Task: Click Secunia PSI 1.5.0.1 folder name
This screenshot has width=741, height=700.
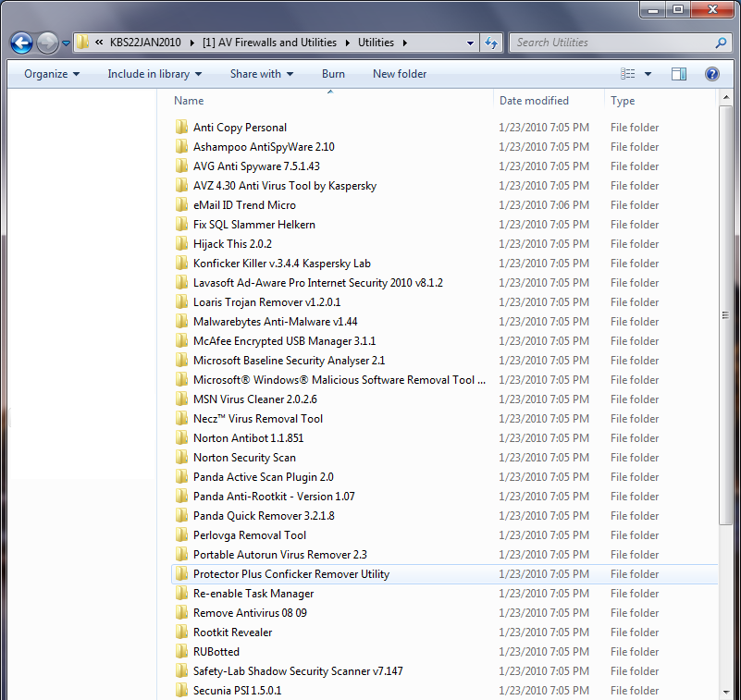Action: pos(237,690)
